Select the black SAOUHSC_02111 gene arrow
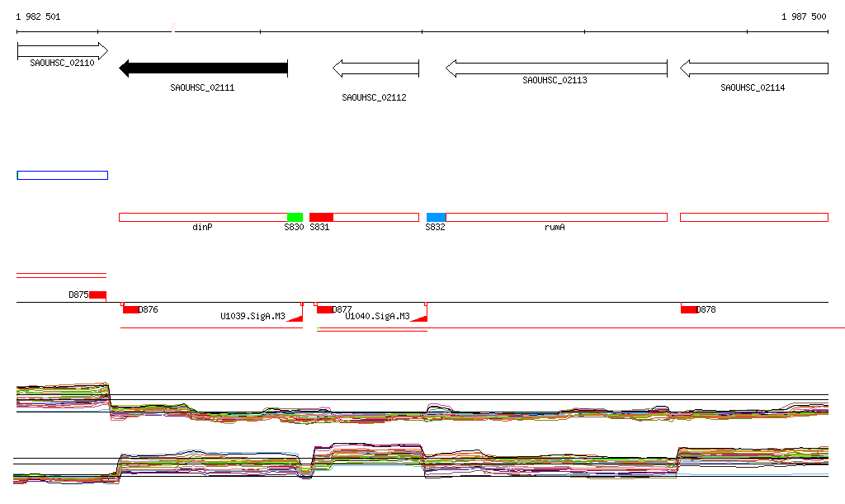Screen dimensions: 845x504 [x=203, y=68]
